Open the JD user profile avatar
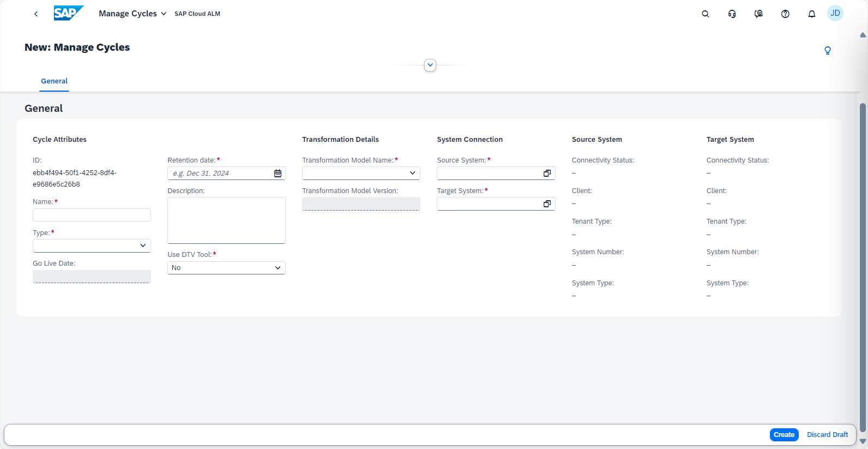The image size is (868, 449). pyautogui.click(x=835, y=13)
